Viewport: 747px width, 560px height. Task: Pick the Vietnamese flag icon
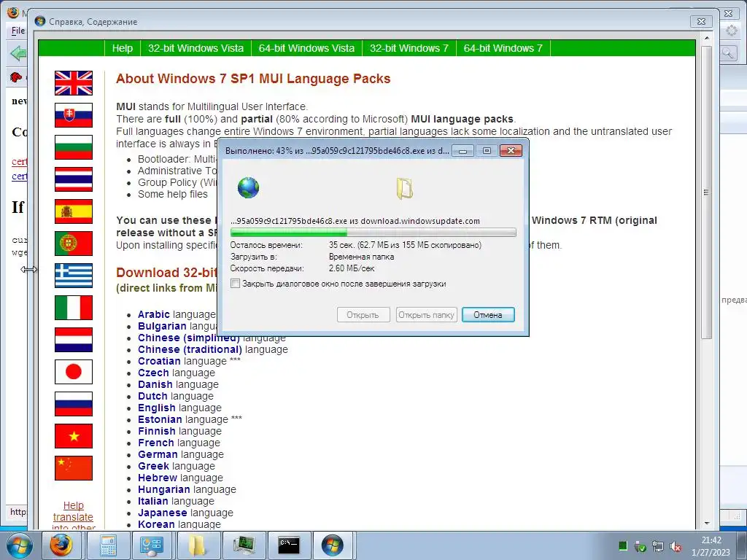74,436
